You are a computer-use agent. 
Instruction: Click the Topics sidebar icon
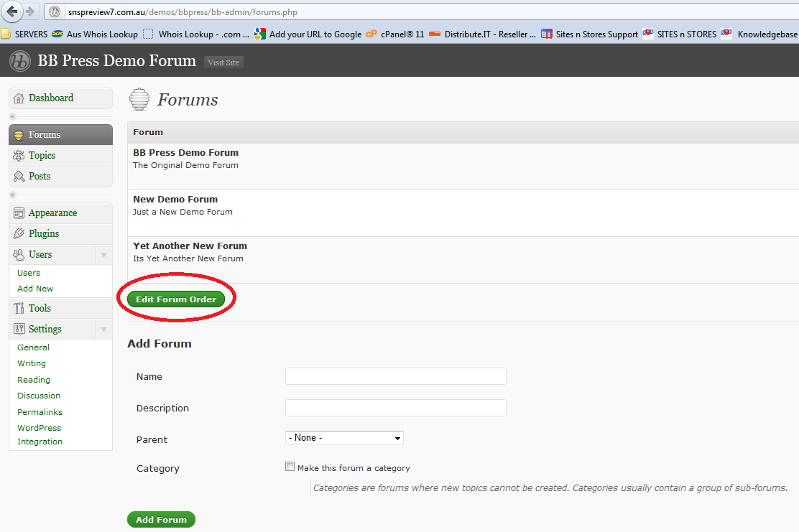pos(19,155)
